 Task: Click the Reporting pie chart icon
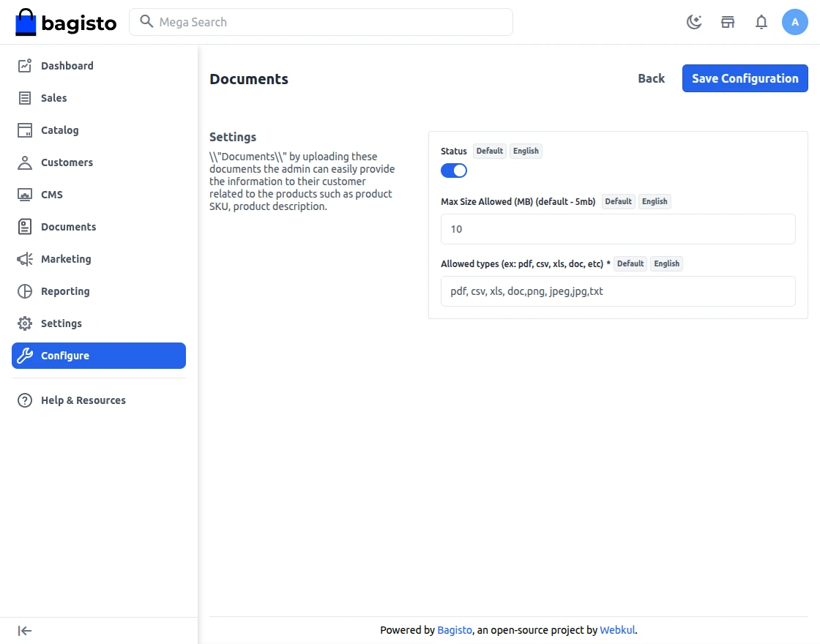click(x=25, y=291)
